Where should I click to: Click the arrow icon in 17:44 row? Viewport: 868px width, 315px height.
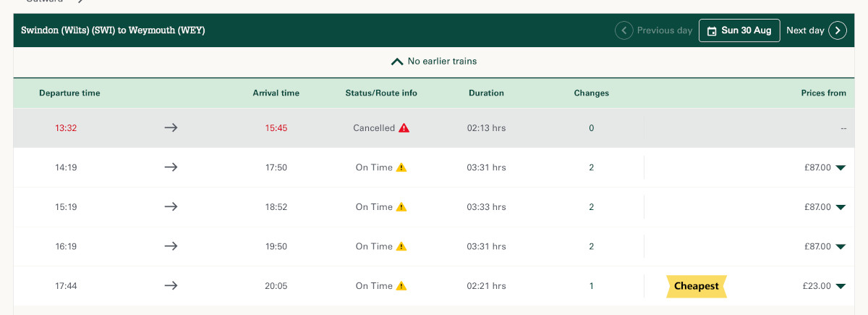[171, 285]
